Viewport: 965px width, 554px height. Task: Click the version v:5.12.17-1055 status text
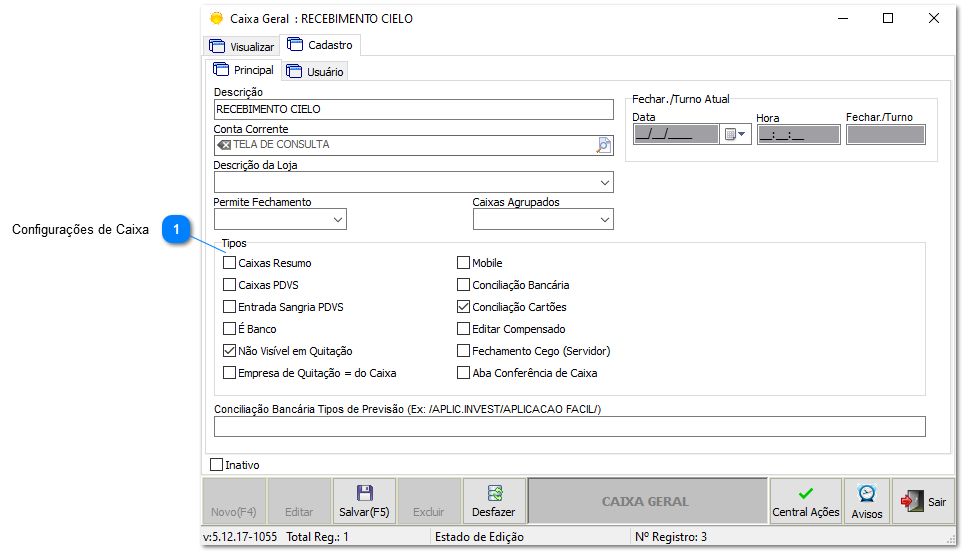241,537
